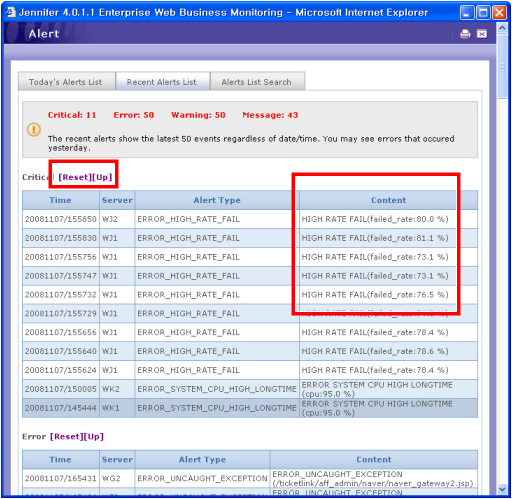
Task: Select the 20081107/155640 time cell
Action: point(61,351)
